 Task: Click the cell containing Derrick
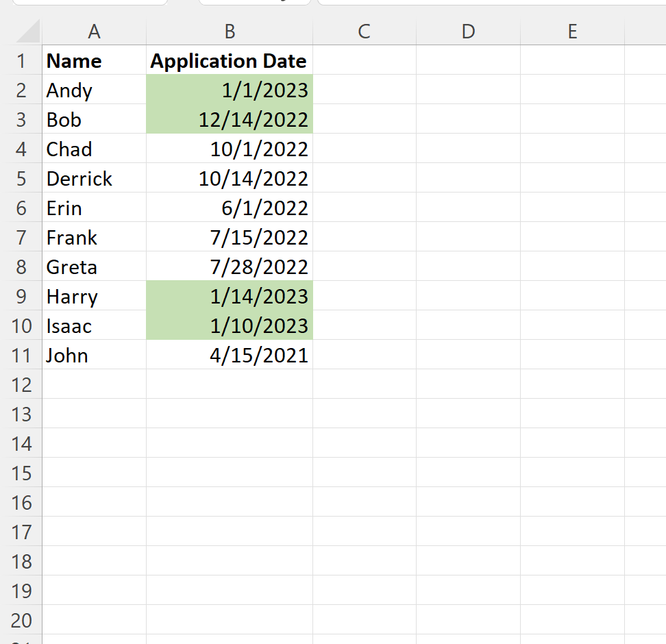tap(95, 177)
